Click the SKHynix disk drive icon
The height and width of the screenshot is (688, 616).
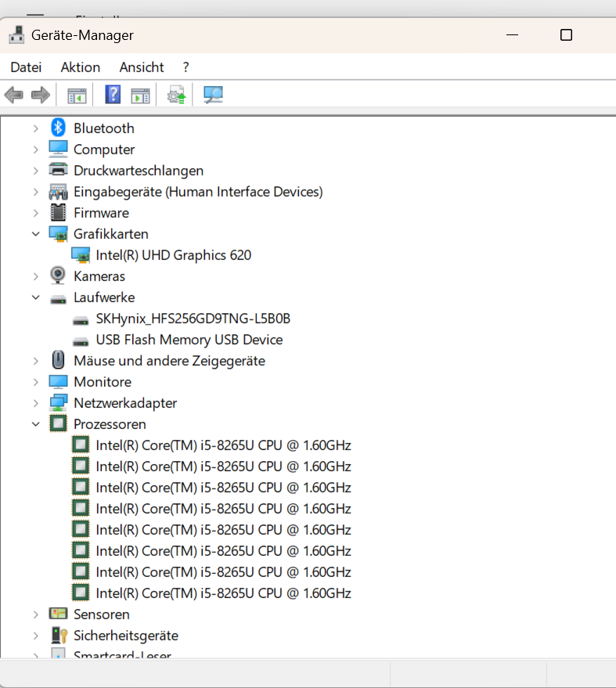(81, 320)
